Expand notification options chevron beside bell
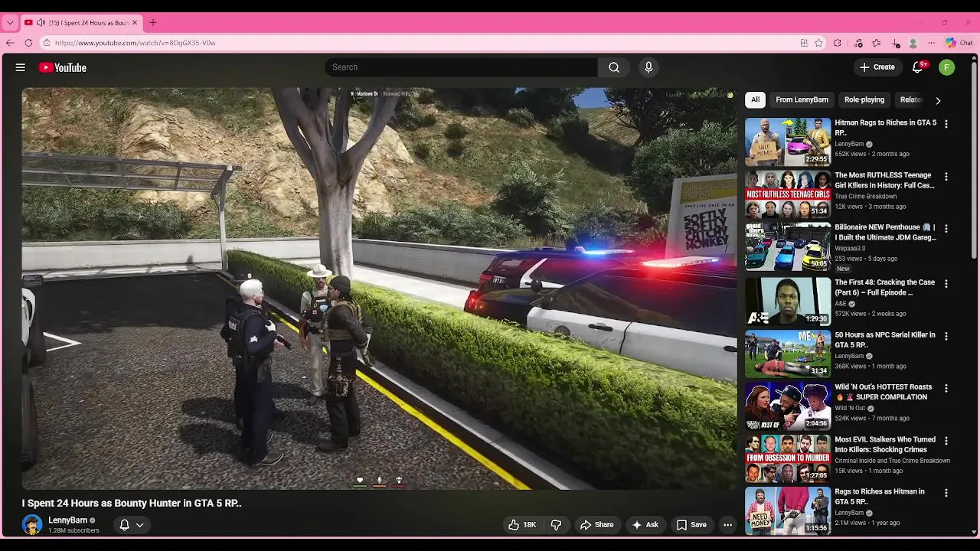The image size is (980, 551). click(140, 525)
